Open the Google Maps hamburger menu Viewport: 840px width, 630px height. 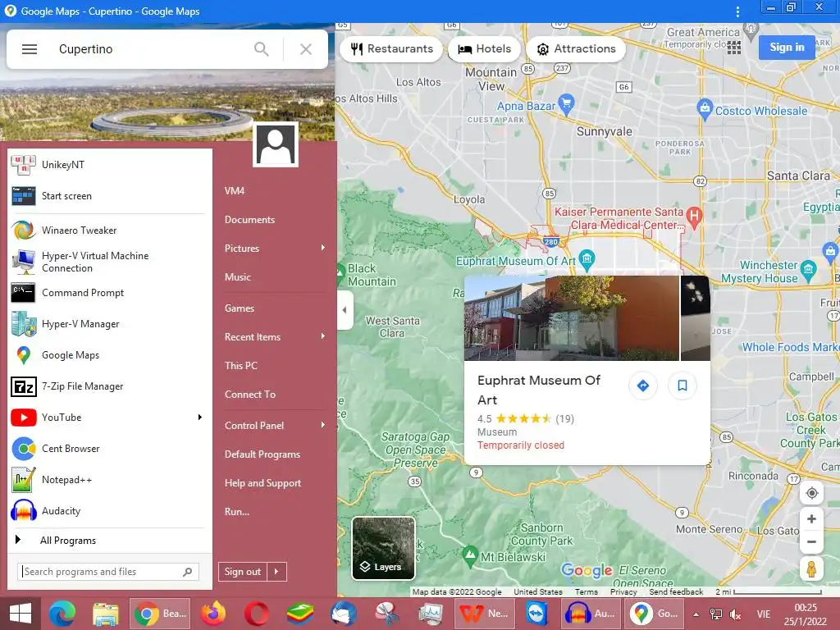coord(30,49)
